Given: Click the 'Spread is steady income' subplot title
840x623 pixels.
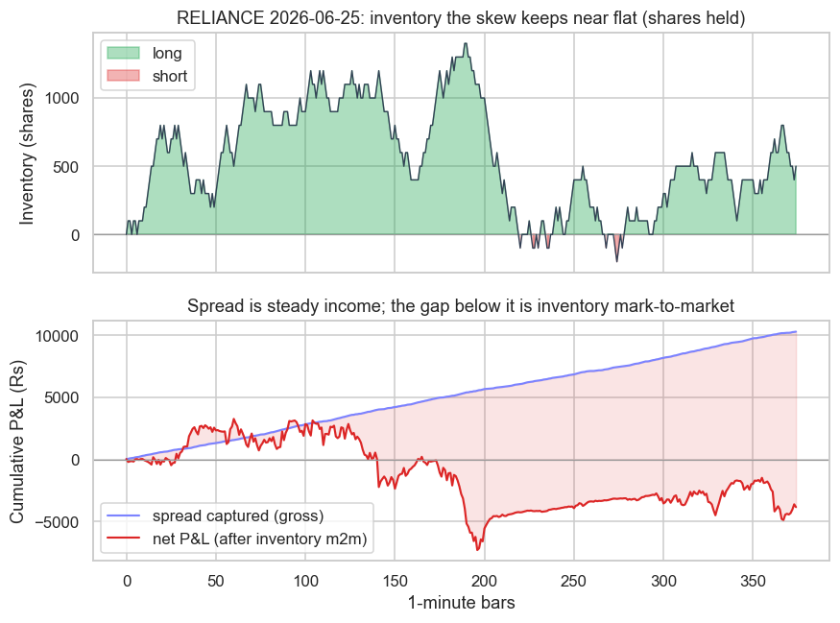Looking at the screenshot, I should (461, 306).
